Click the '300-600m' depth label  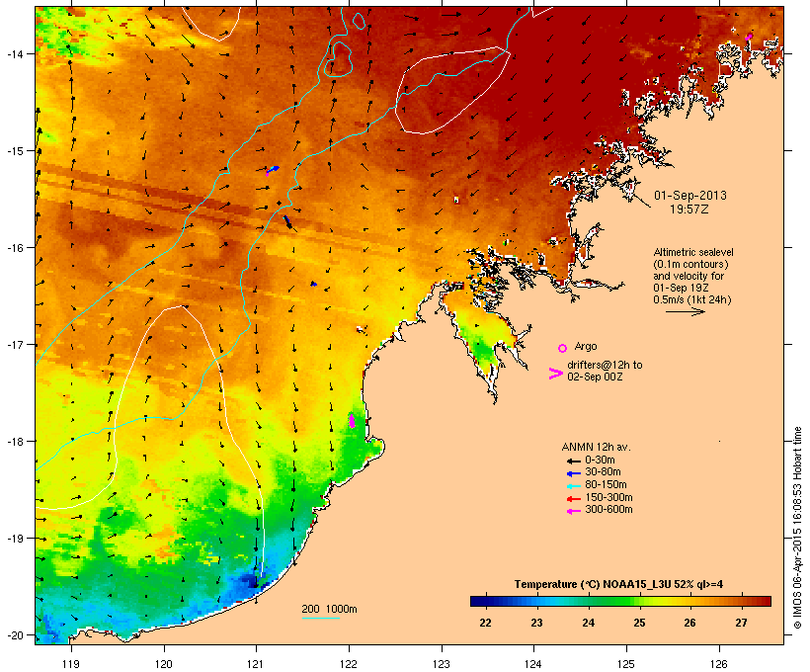tap(608, 510)
